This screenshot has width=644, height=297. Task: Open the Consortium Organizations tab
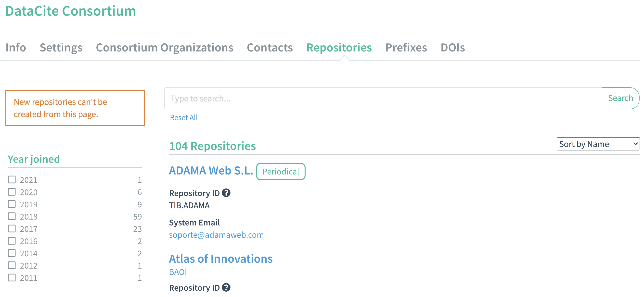(x=165, y=48)
